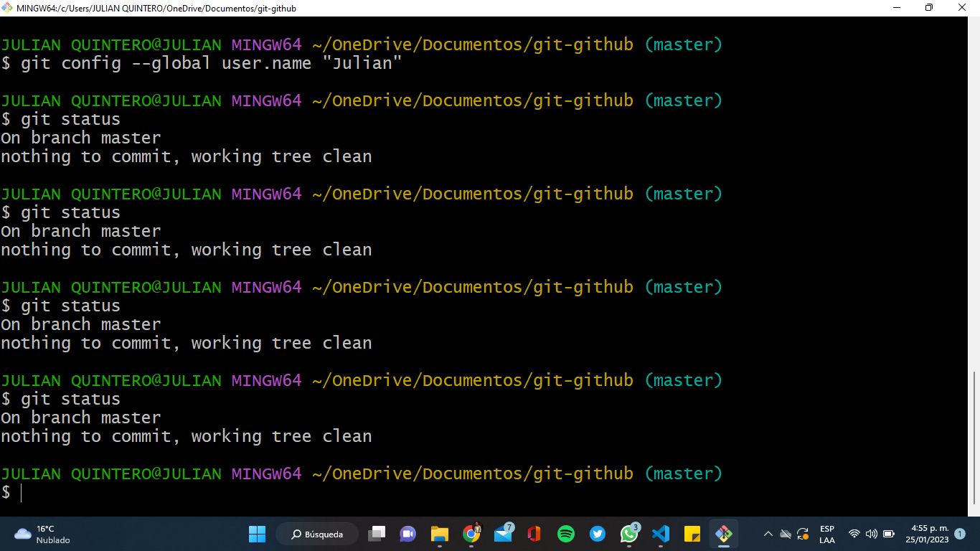Open Spotify from the taskbar
980x551 pixels.
coord(566,534)
